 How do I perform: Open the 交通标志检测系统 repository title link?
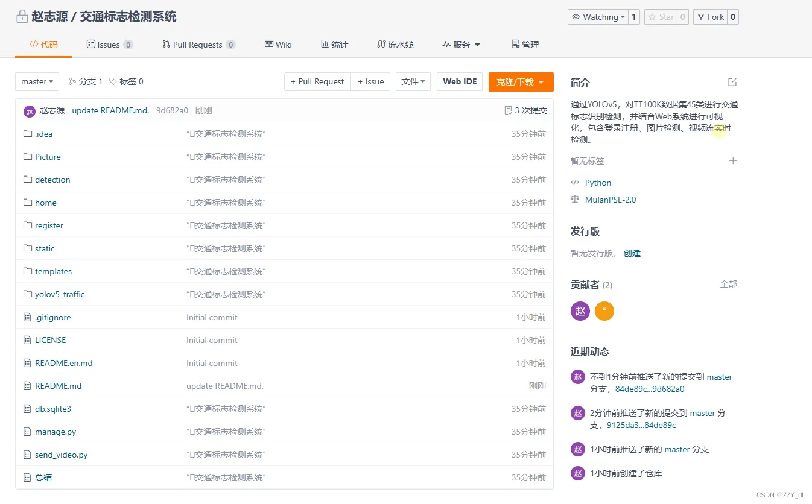128,17
